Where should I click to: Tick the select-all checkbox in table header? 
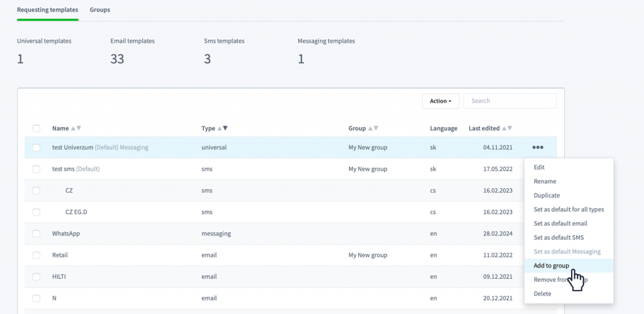(36, 128)
